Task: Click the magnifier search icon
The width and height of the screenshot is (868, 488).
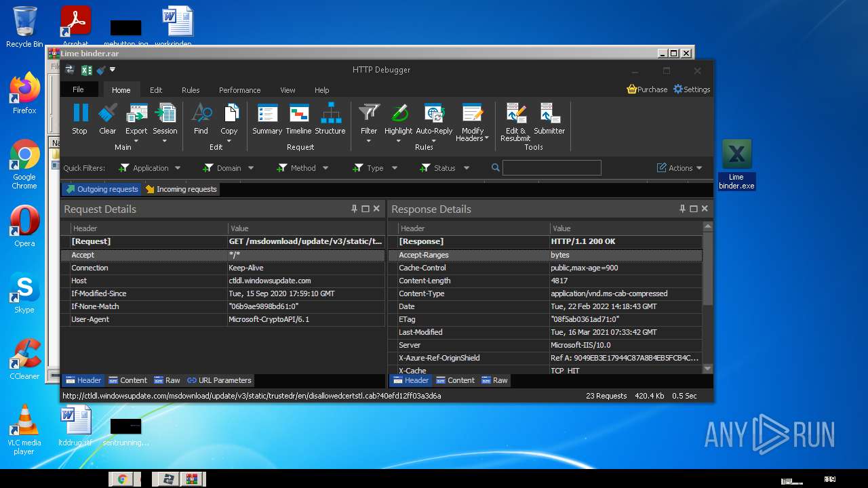Action: tap(496, 167)
